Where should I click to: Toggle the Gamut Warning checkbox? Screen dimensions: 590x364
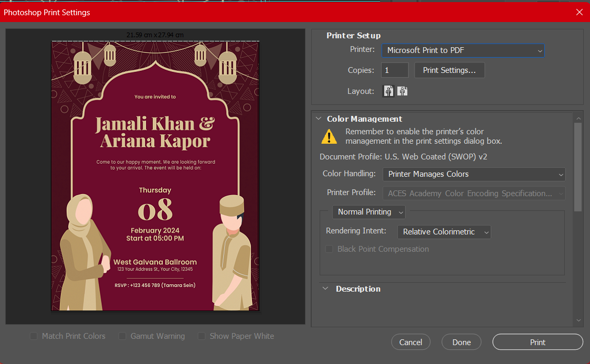[x=122, y=336]
